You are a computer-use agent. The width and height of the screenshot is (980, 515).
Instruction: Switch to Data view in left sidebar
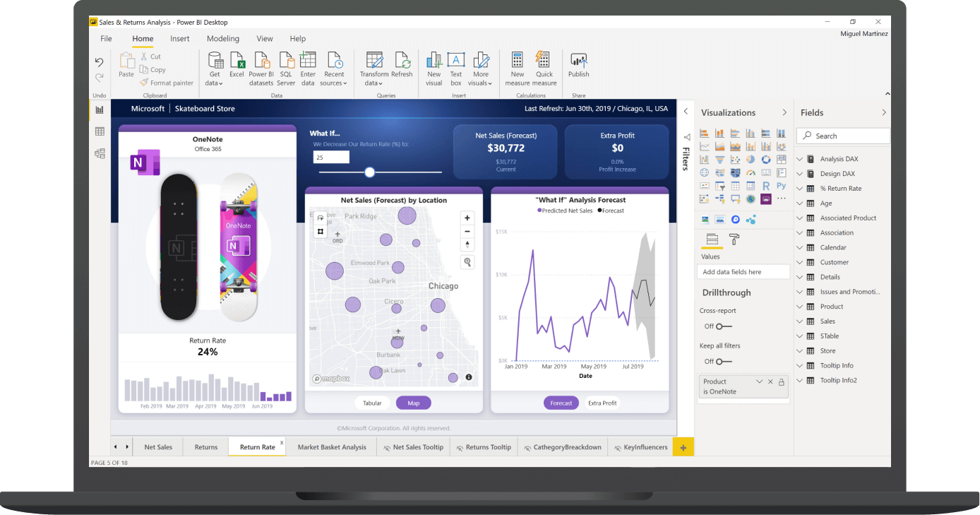[x=100, y=131]
